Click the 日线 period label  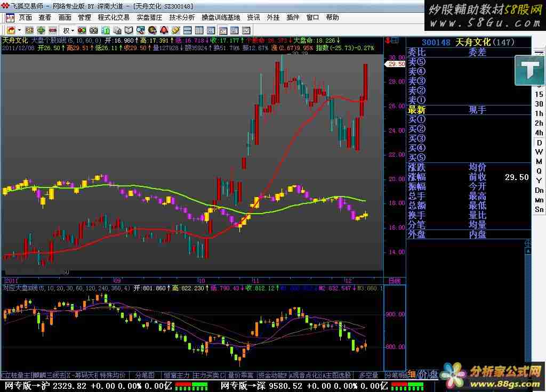[394, 280]
